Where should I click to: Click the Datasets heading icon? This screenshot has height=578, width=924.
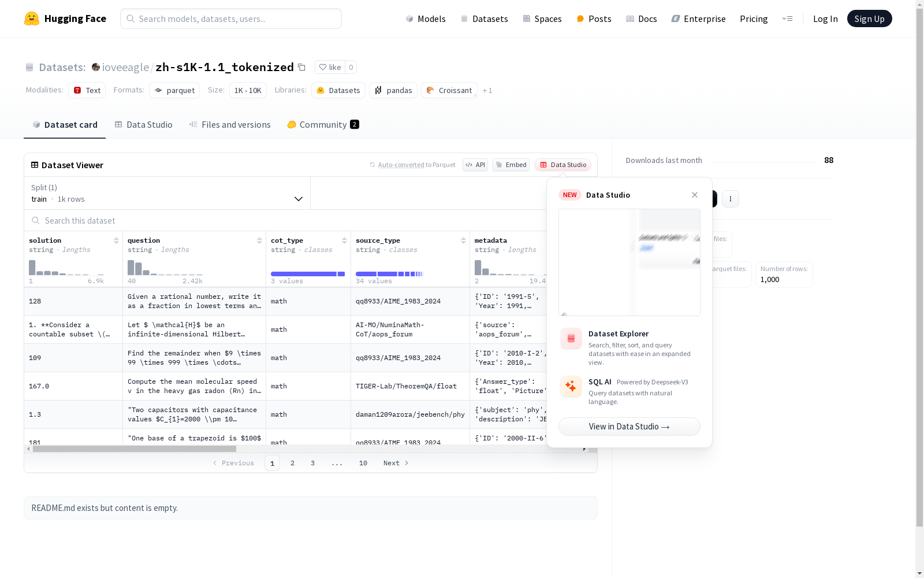pyautogui.click(x=29, y=67)
